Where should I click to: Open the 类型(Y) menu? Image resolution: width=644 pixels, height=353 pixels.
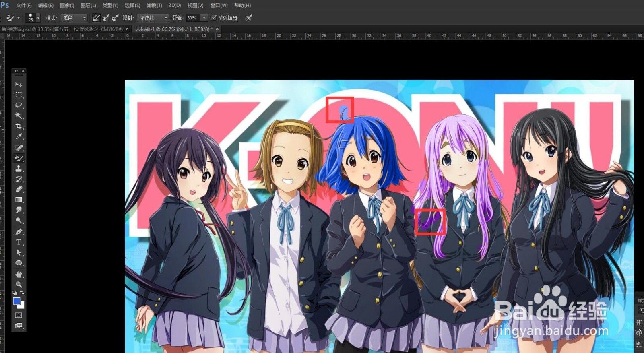110,5
